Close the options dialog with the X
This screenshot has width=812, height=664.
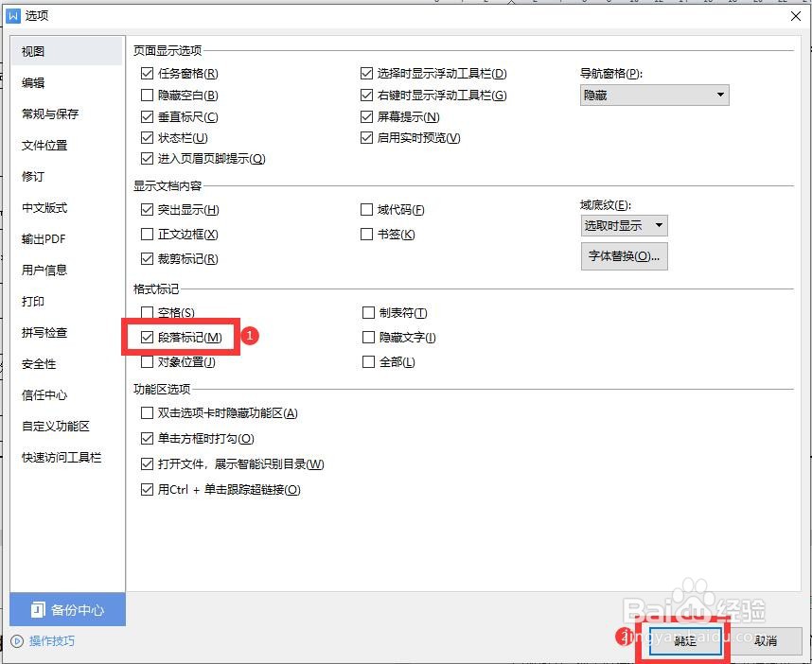click(x=796, y=16)
